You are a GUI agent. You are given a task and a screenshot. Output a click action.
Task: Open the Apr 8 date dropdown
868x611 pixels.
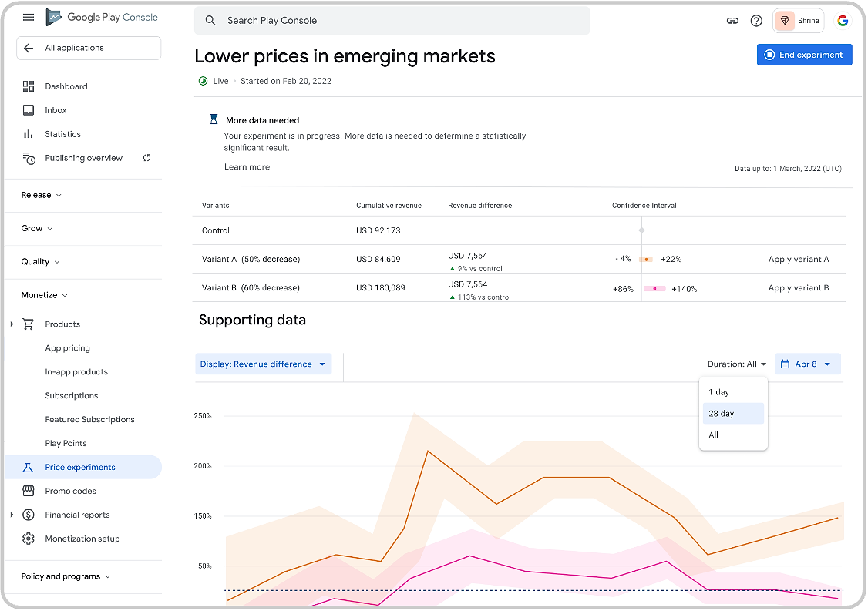tap(808, 364)
